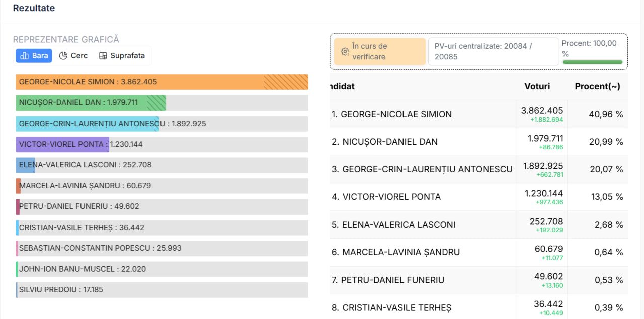Click the În curs de verificare badge
The height and width of the screenshot is (319, 644).
point(380,51)
